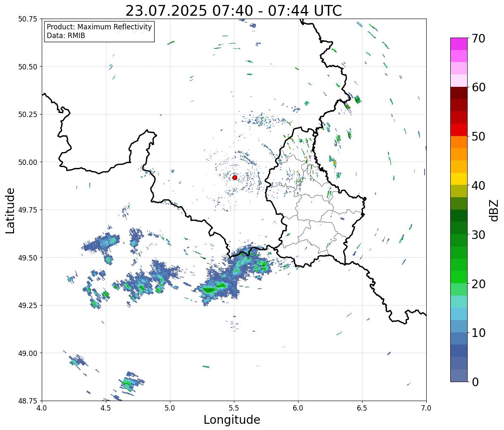Click the longitude tick label 6.0
This screenshot has width=504, height=430.
(x=298, y=408)
